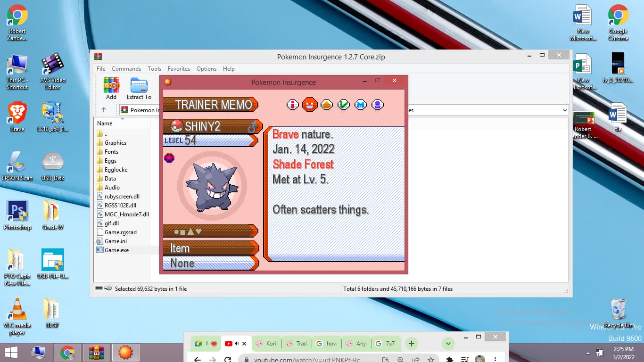Open Google Chrome shortcut on desktop right side
Screen dimensions: 644x362
tap(618, 24)
